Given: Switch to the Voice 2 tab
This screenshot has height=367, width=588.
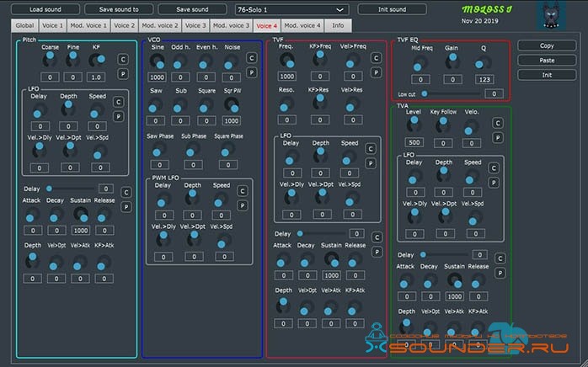Looking at the screenshot, I should (124, 25).
